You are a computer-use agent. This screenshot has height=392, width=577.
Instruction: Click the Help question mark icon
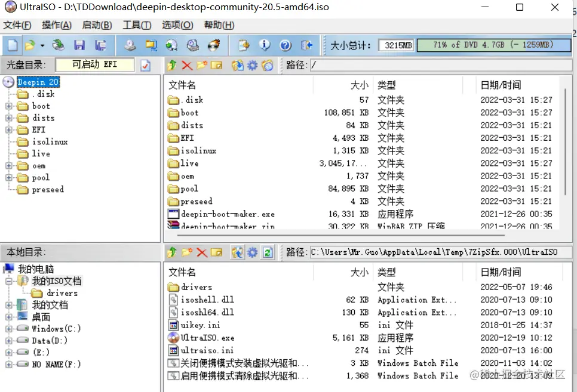tap(285, 45)
